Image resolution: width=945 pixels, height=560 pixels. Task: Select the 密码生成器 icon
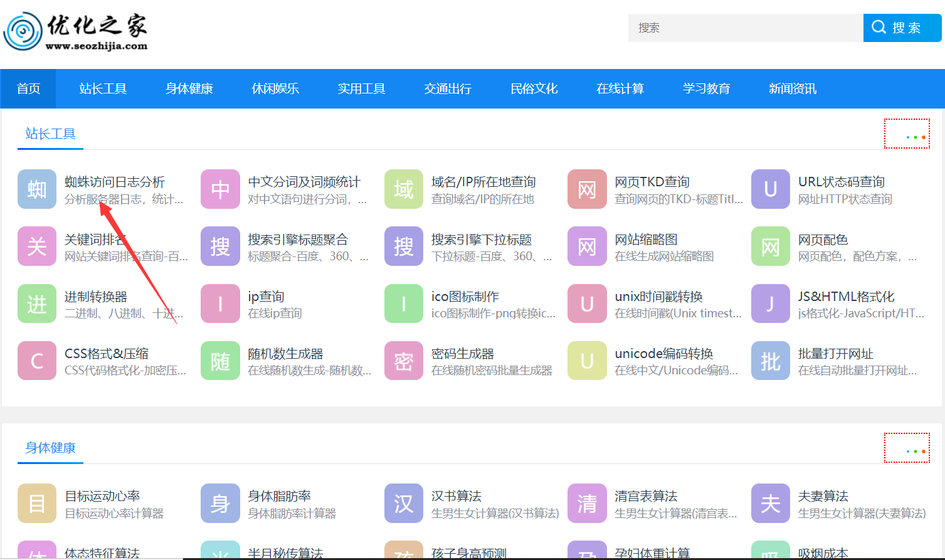point(404,361)
